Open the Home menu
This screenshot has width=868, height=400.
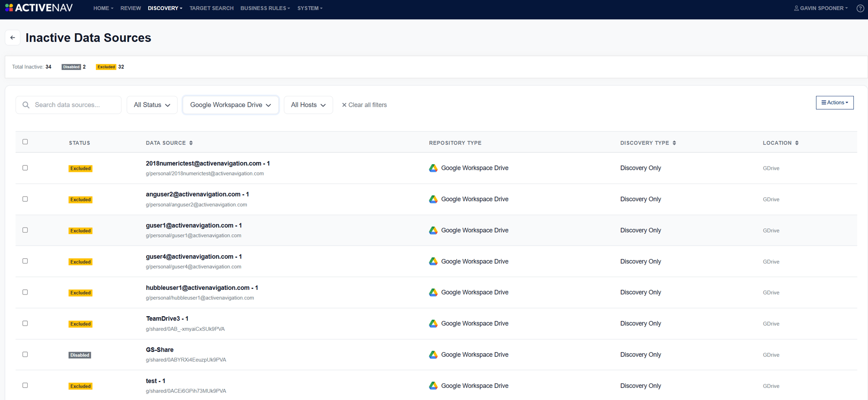pyautogui.click(x=103, y=8)
